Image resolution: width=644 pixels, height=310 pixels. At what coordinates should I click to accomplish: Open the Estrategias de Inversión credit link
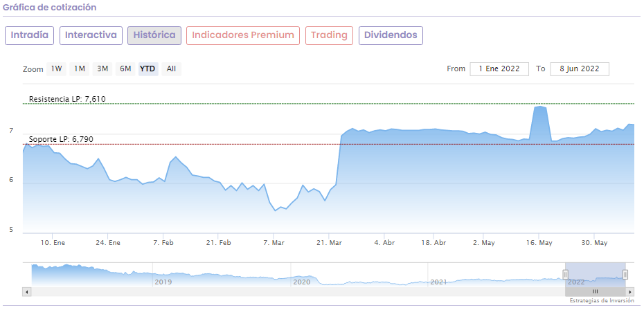601,301
